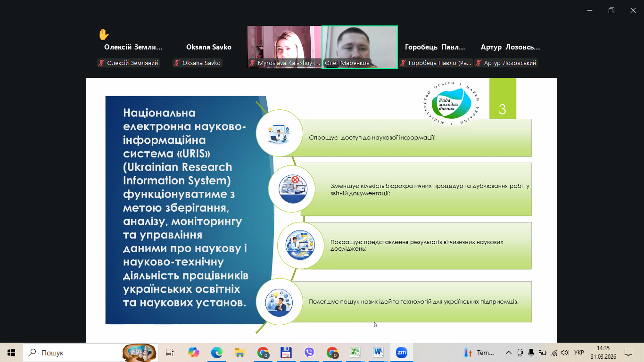Click the research results representation icon on slide

pos(301,245)
